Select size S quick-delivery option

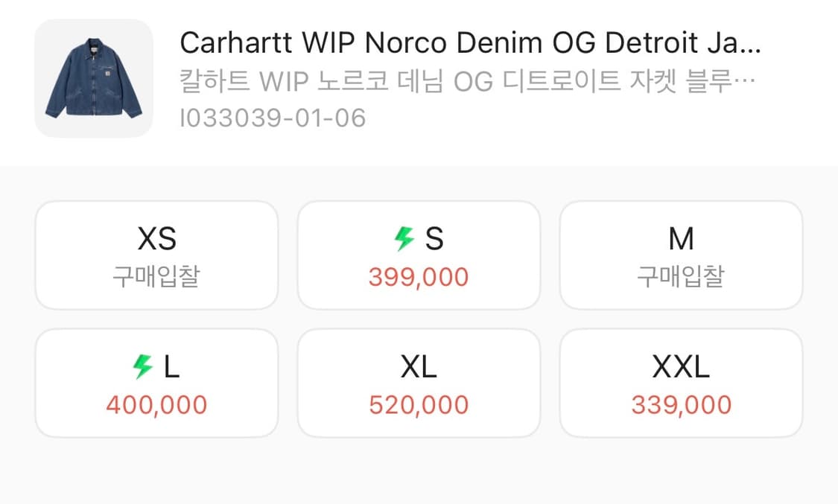419,255
